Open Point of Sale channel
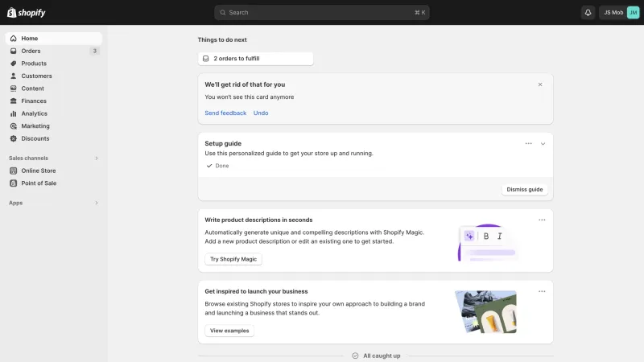644x362 pixels. pyautogui.click(x=54, y=183)
